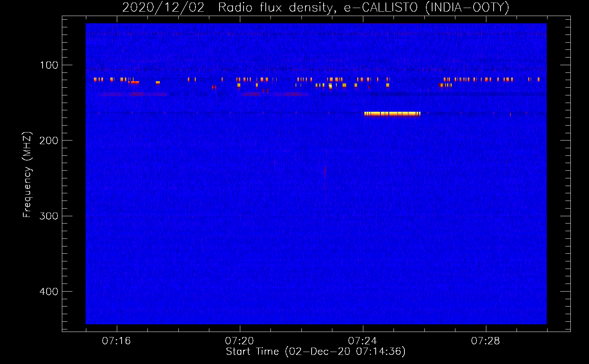589x364 pixels.
Task: Click the 'Frequency (MHZ)' y-axis label
Action: [27, 175]
